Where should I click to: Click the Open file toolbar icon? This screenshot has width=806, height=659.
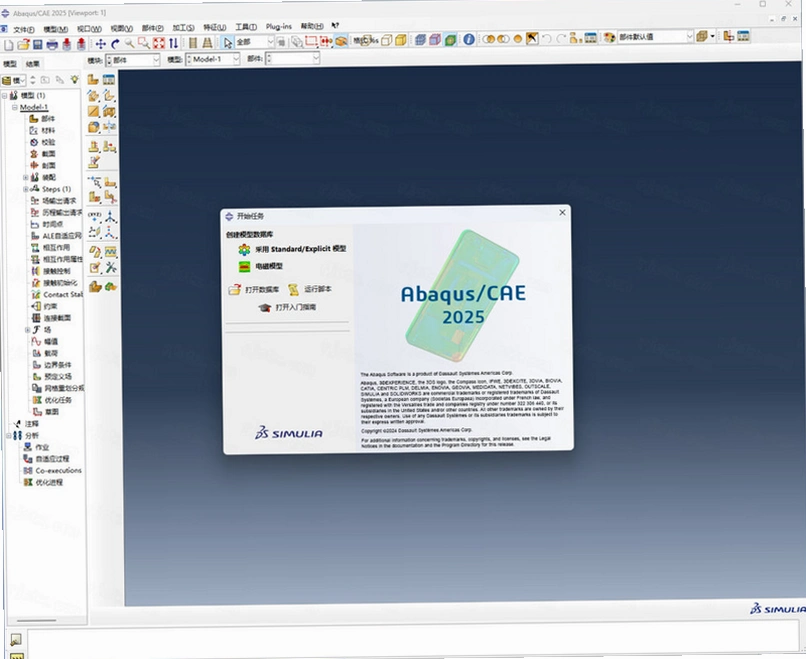tap(23, 45)
